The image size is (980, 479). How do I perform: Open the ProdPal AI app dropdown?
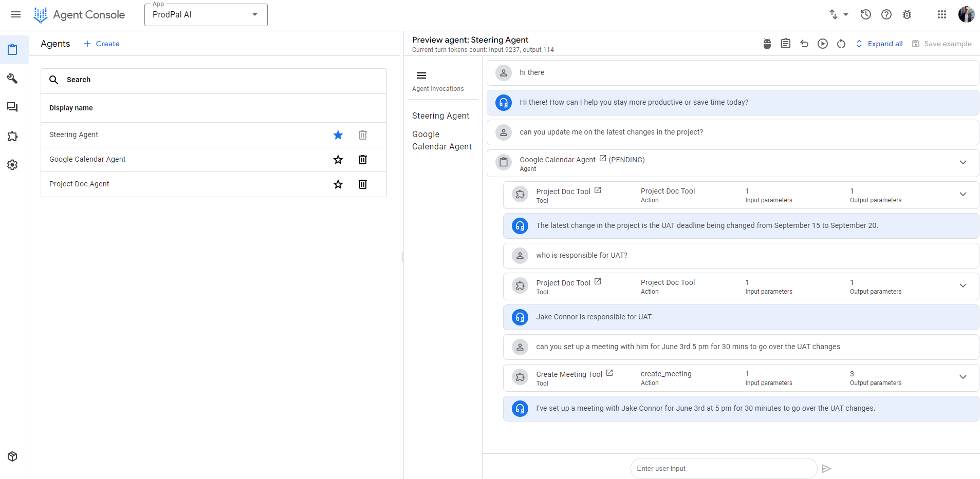(x=206, y=15)
